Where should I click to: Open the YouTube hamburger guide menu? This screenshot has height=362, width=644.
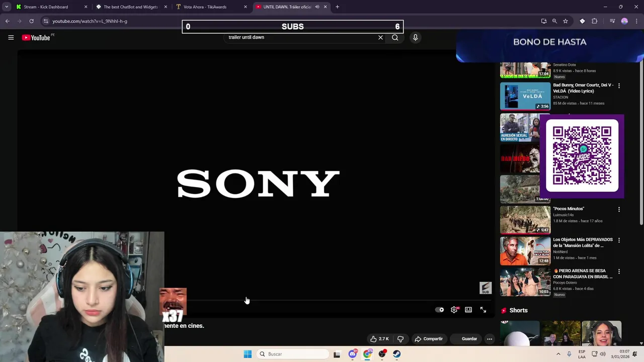coord(11,37)
